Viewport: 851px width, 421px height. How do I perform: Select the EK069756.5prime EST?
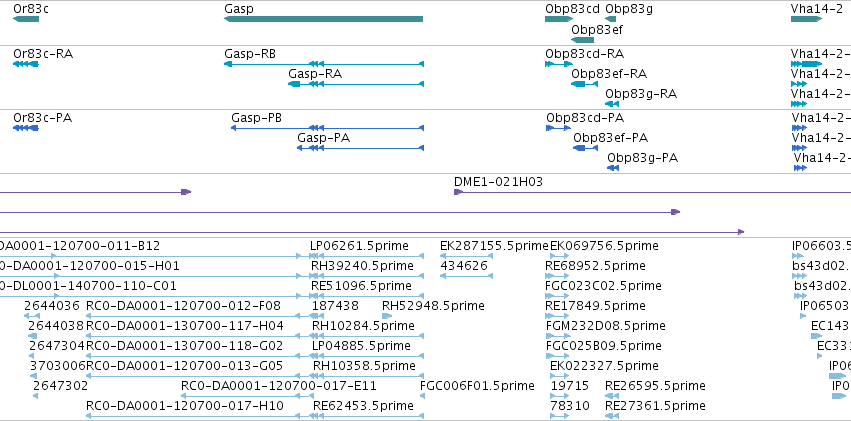pos(559,256)
